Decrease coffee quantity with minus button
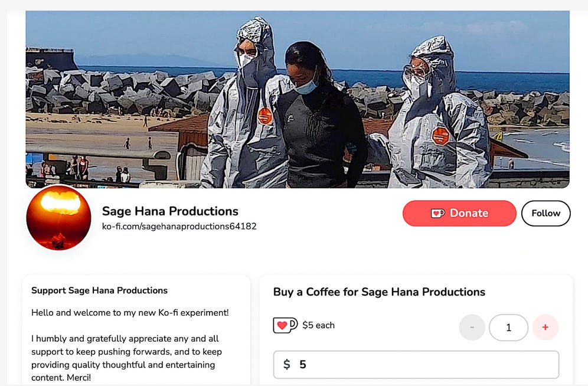Viewport: 588px width, 386px height. pyautogui.click(x=472, y=328)
